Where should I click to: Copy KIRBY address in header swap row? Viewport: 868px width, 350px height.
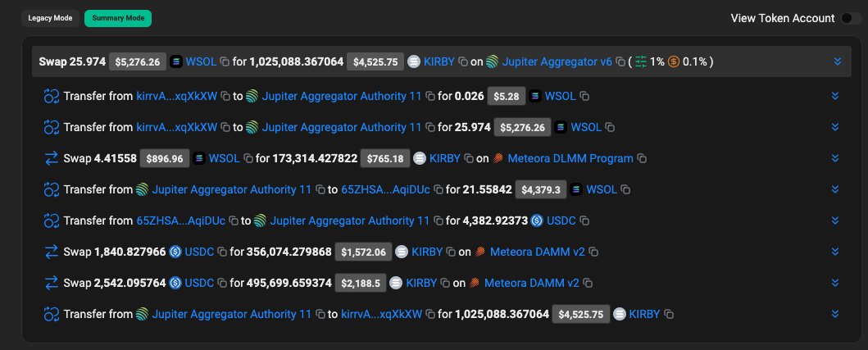click(x=463, y=62)
